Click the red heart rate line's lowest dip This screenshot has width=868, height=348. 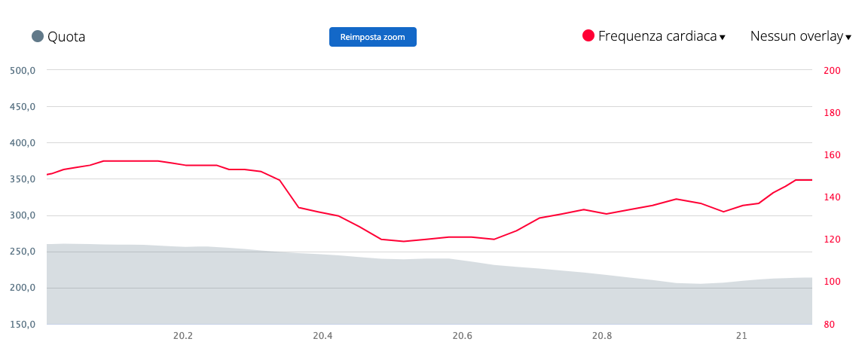click(x=404, y=241)
